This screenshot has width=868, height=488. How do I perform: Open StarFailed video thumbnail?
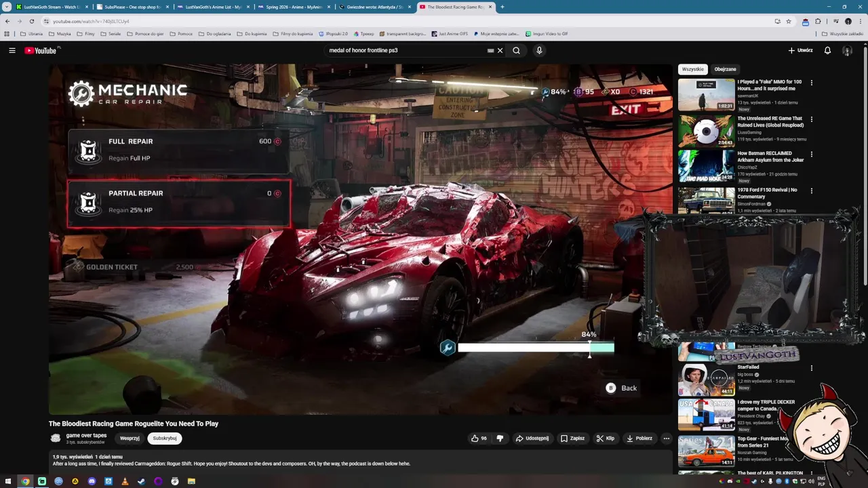pos(706,380)
